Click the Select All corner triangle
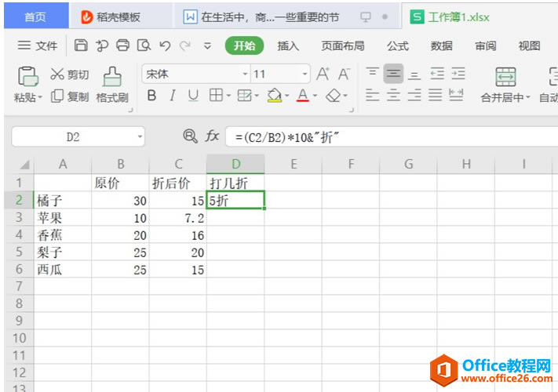This screenshot has width=558, height=392. click(x=24, y=165)
